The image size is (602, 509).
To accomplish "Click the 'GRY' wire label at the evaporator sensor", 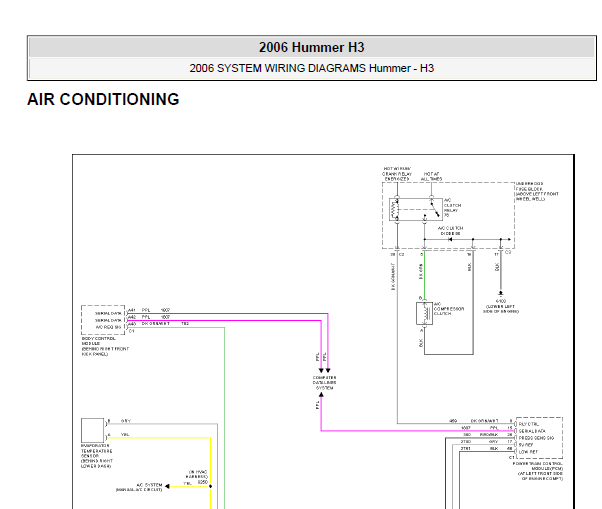I will pos(126,421).
